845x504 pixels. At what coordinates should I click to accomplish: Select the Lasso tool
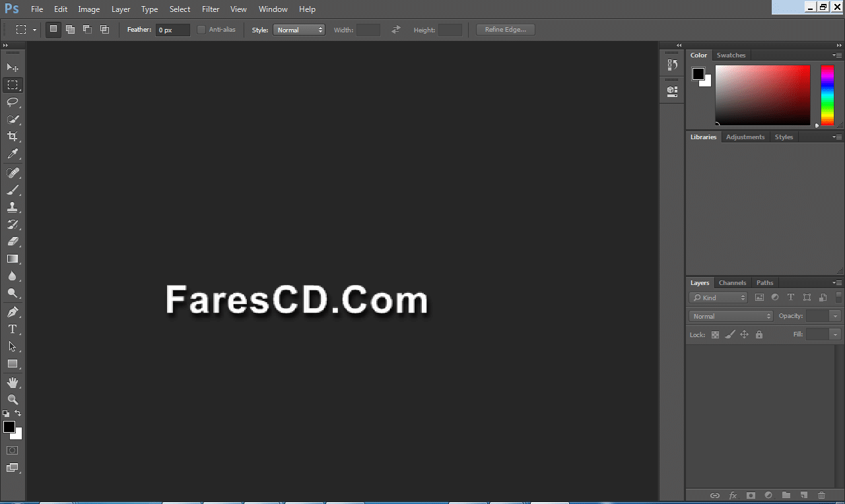(13, 102)
